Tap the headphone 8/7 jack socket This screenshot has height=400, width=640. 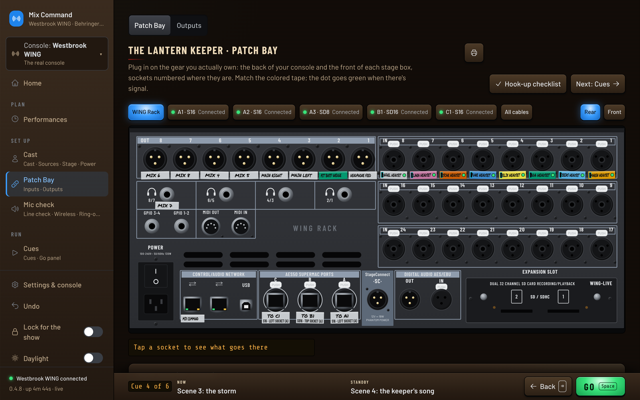click(x=167, y=194)
